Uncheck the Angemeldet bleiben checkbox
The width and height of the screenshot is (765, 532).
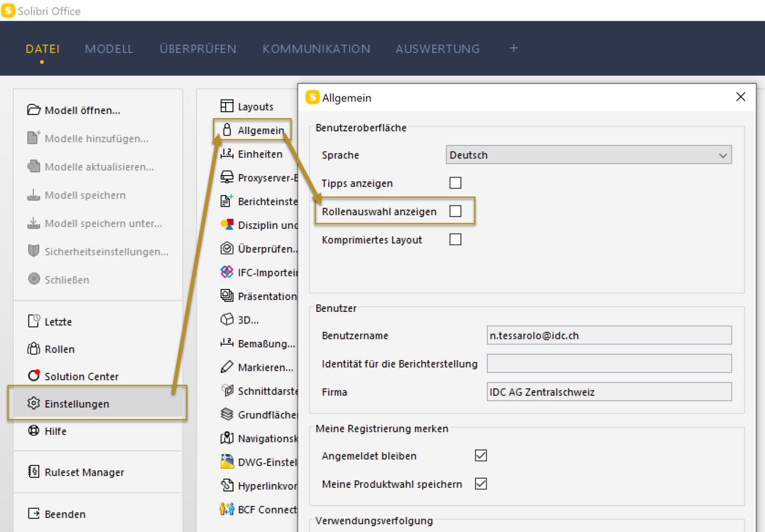[481, 455]
